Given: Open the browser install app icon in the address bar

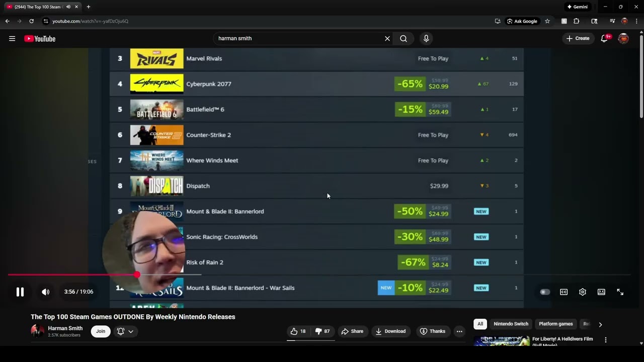Looking at the screenshot, I should click(x=498, y=21).
